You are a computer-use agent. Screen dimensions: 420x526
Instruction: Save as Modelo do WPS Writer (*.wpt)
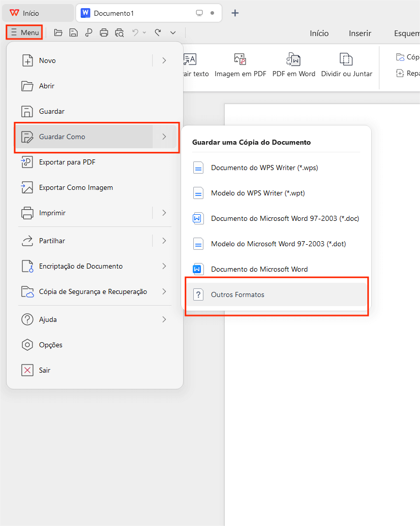tap(276, 193)
